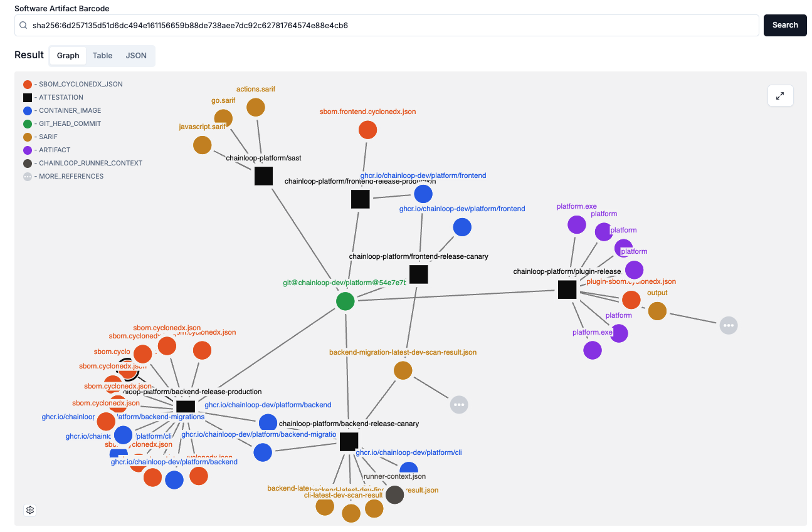812x532 pixels.
Task: Click inside the sha256 search input field
Action: point(251,25)
